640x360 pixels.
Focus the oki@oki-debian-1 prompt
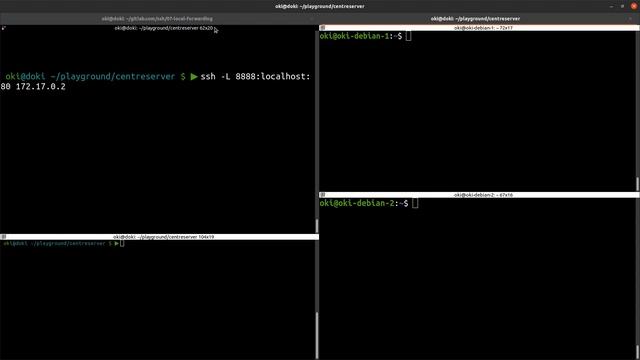pyautogui.click(x=361, y=36)
